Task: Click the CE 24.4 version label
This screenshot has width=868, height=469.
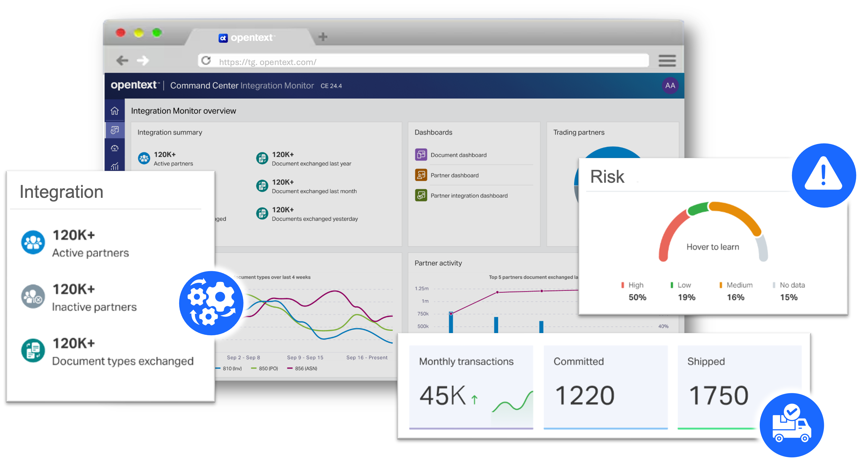Action: tap(331, 86)
